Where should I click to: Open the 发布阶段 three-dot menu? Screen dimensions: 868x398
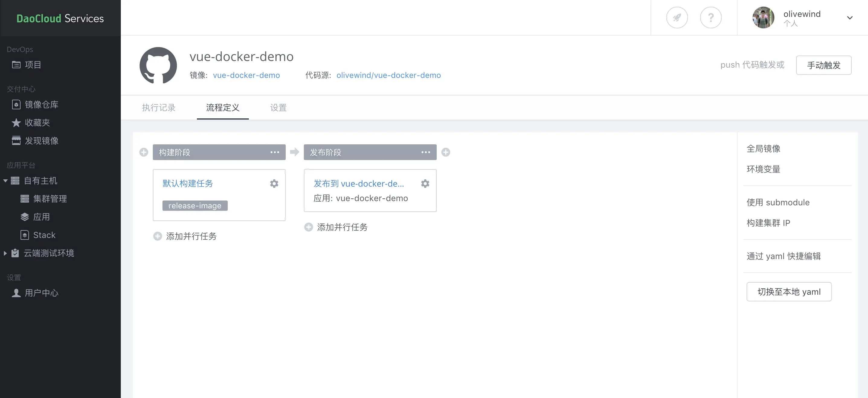pyautogui.click(x=426, y=152)
